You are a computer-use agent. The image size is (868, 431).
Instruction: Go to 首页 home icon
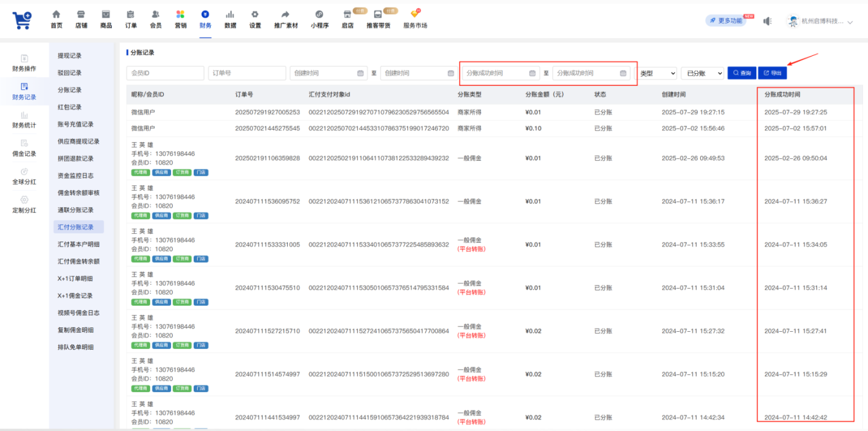(57, 20)
